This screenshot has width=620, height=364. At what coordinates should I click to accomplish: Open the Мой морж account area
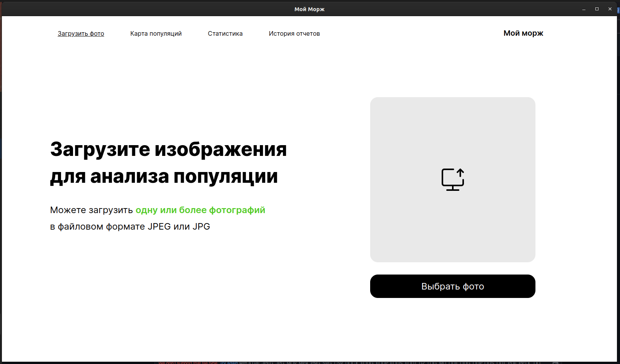tap(523, 33)
